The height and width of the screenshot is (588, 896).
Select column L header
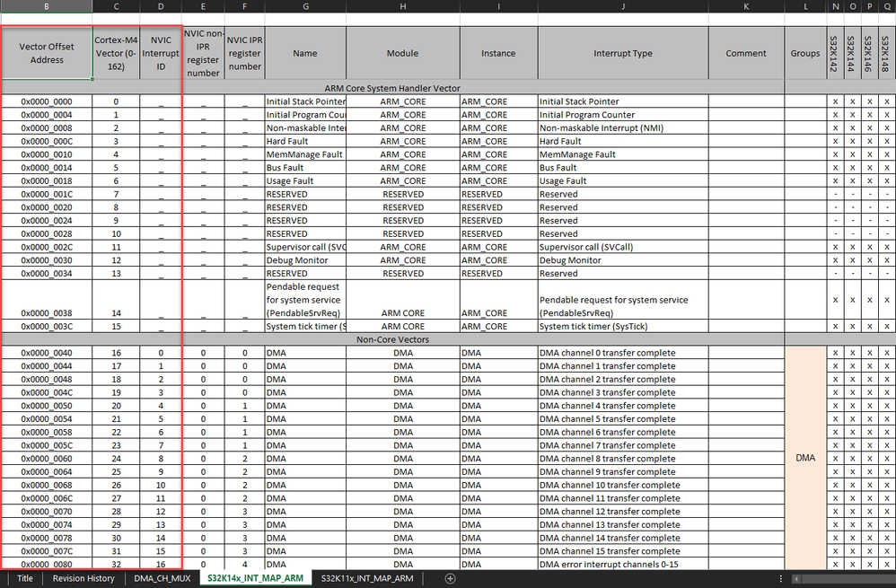[x=805, y=6]
